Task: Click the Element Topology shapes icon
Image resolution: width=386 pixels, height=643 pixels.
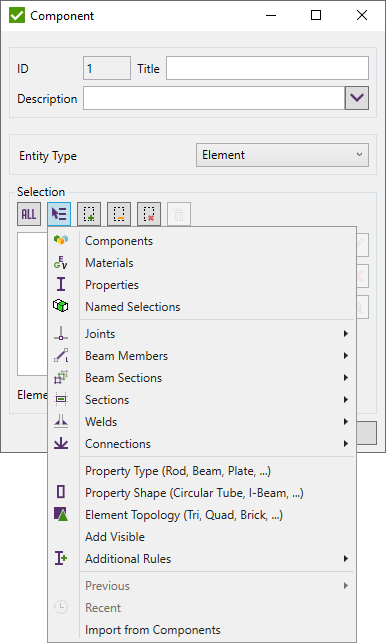Action: click(61, 514)
